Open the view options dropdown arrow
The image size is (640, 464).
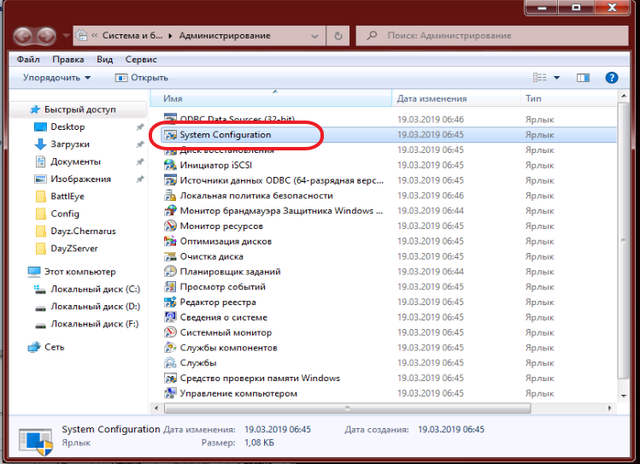[x=557, y=78]
